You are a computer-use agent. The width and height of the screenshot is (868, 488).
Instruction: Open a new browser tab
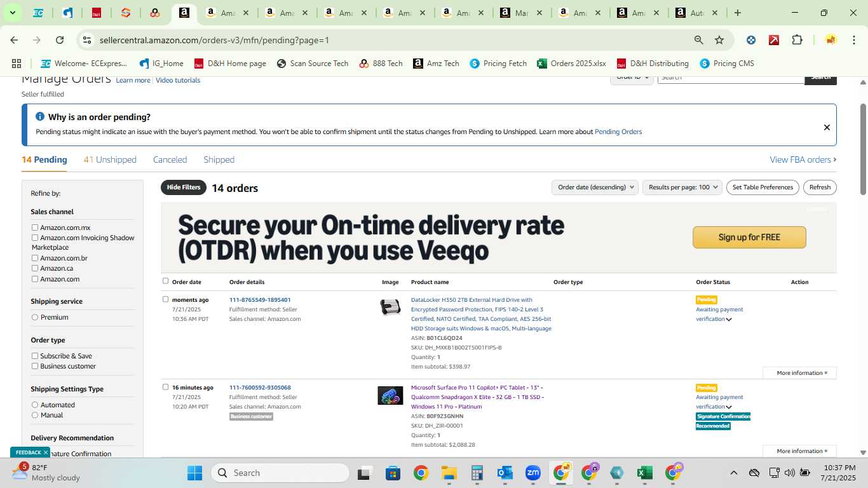(x=737, y=13)
